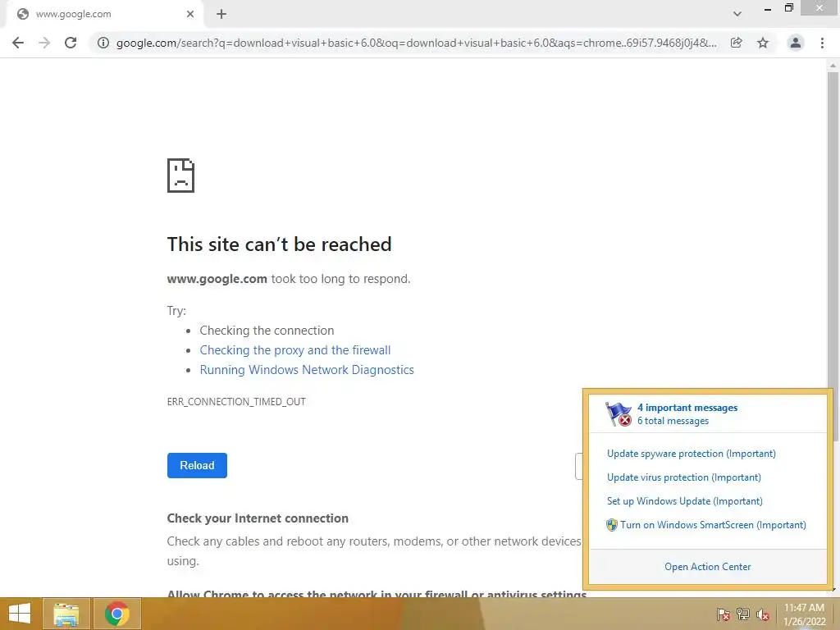This screenshot has height=630, width=840.
Task: Click the blue Reload button
Action: coord(197,465)
